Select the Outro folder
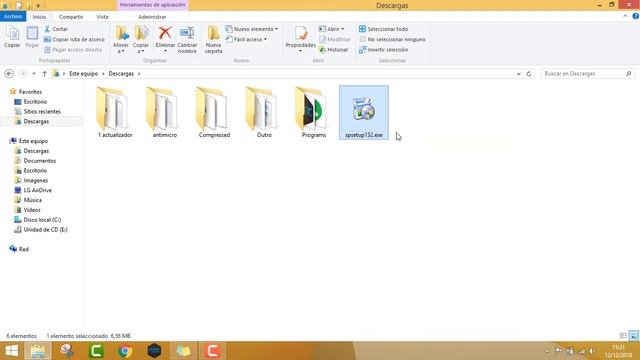 [264, 112]
